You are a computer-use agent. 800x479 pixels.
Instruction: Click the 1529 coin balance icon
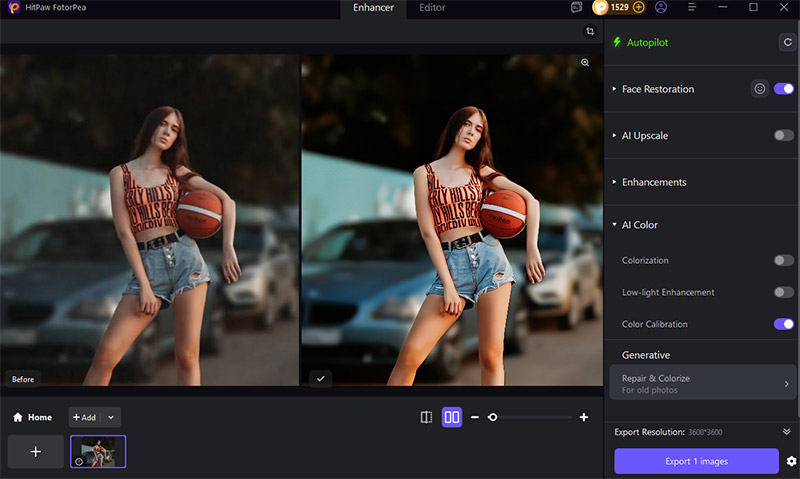pos(600,7)
